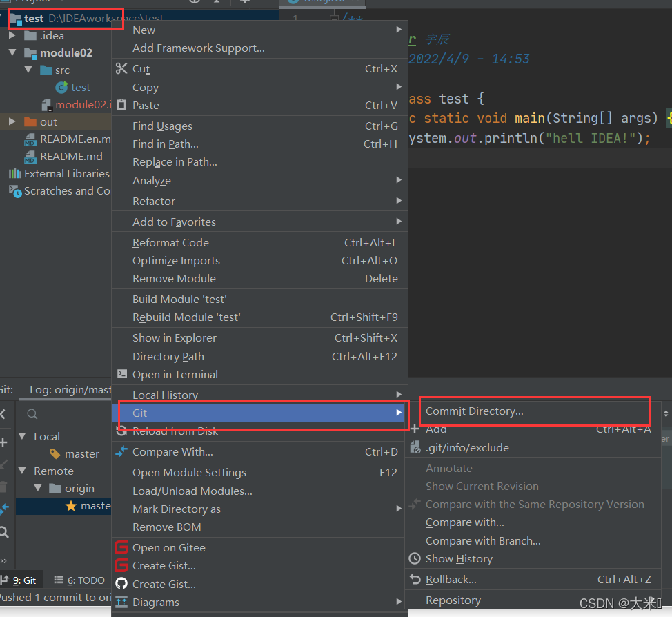Screen dimensions: 672x617
Task: Collapse the origin node arrow
Action: click(x=38, y=488)
